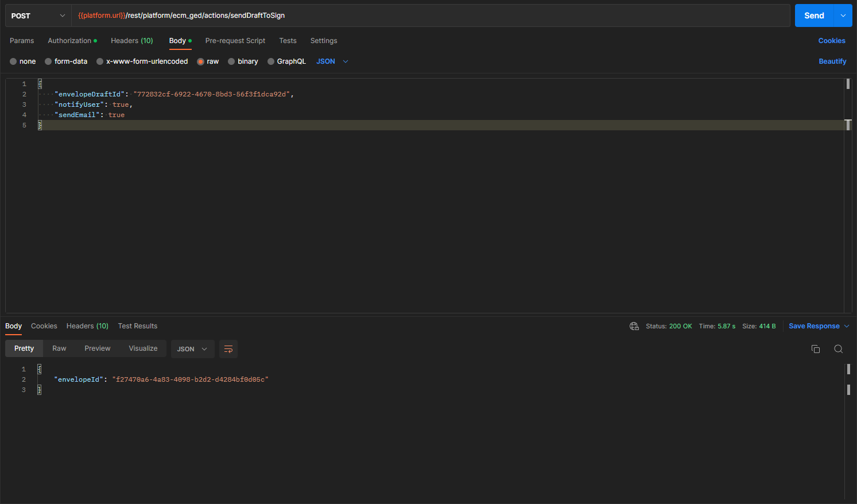Switch response view to Visualize
857x504 pixels.
(x=143, y=348)
